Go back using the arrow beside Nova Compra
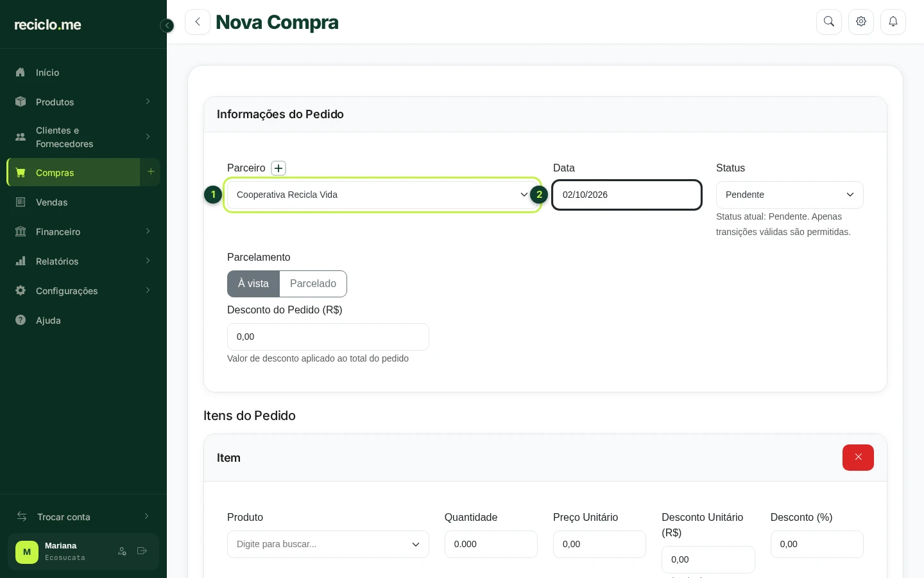Screen dimensions: 924x578 point(198,22)
